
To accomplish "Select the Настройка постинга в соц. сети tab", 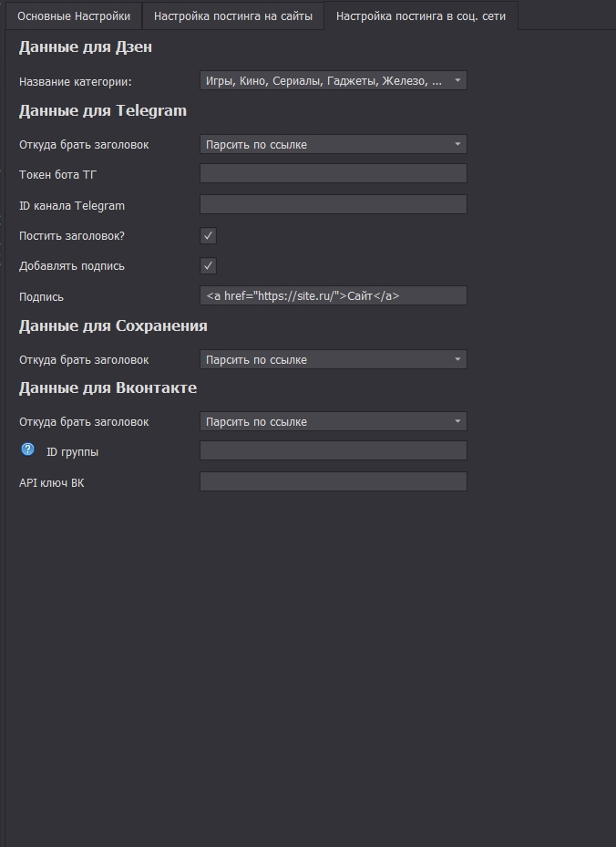I will click(421, 15).
